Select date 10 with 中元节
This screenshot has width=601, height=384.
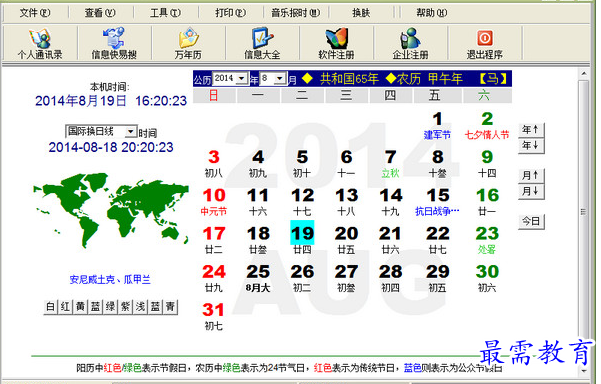click(214, 202)
